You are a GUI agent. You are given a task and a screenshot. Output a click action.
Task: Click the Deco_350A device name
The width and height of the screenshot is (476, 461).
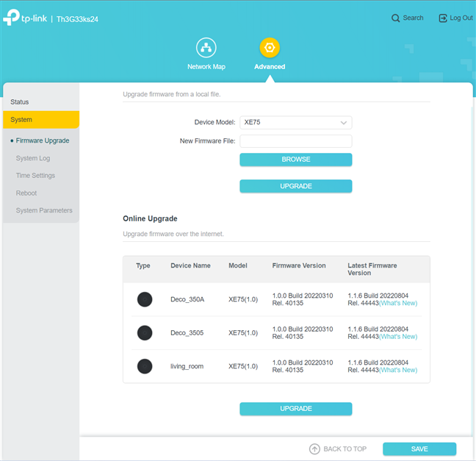click(187, 299)
